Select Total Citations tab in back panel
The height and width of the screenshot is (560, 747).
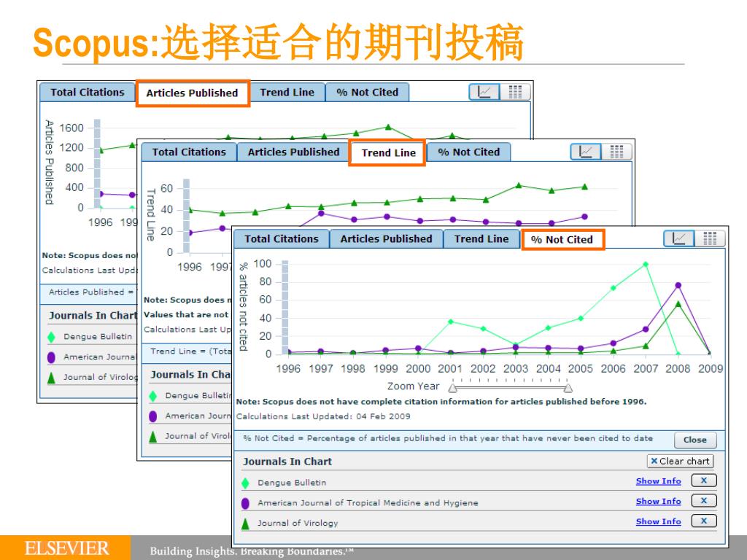[88, 93]
